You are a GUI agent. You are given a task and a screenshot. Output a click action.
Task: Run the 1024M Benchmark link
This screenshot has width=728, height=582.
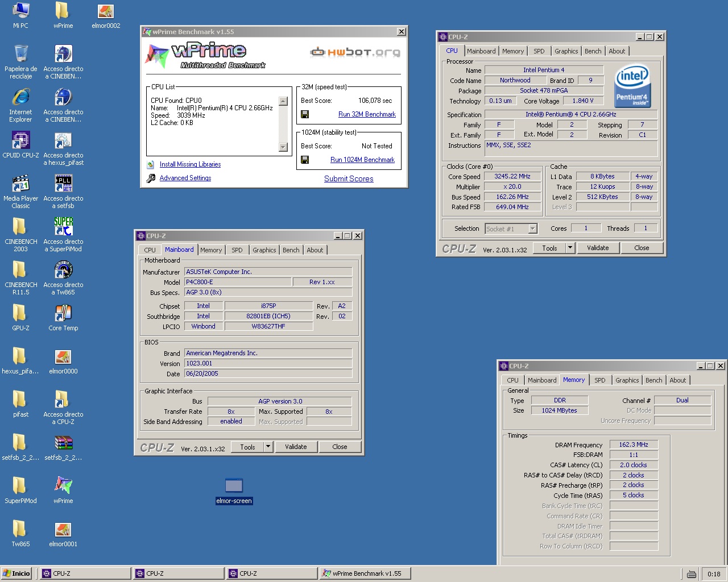pos(362,160)
